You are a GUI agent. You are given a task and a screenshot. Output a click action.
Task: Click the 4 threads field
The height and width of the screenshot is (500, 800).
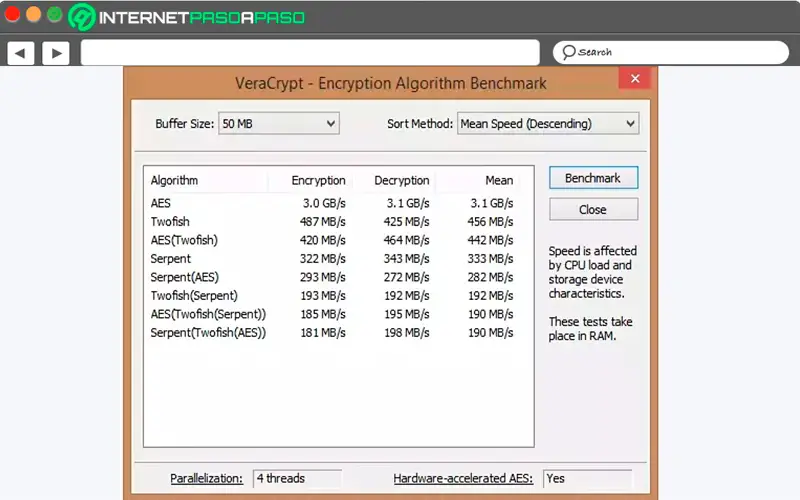297,479
